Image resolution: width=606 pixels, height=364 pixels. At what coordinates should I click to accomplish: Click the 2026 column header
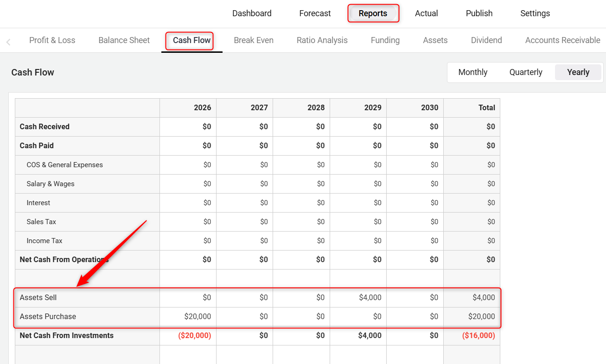pyautogui.click(x=202, y=107)
